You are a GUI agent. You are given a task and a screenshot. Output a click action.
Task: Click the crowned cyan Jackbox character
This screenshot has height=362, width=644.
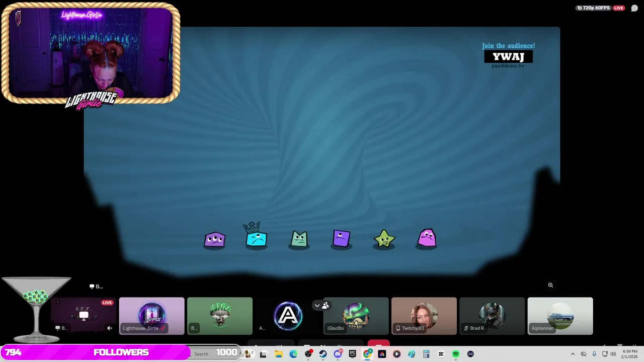pyautogui.click(x=256, y=235)
